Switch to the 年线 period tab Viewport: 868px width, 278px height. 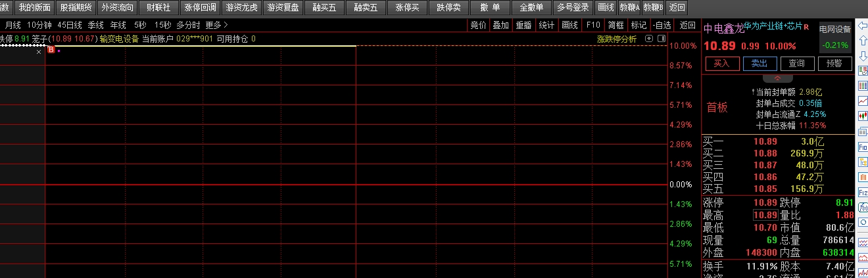point(118,25)
